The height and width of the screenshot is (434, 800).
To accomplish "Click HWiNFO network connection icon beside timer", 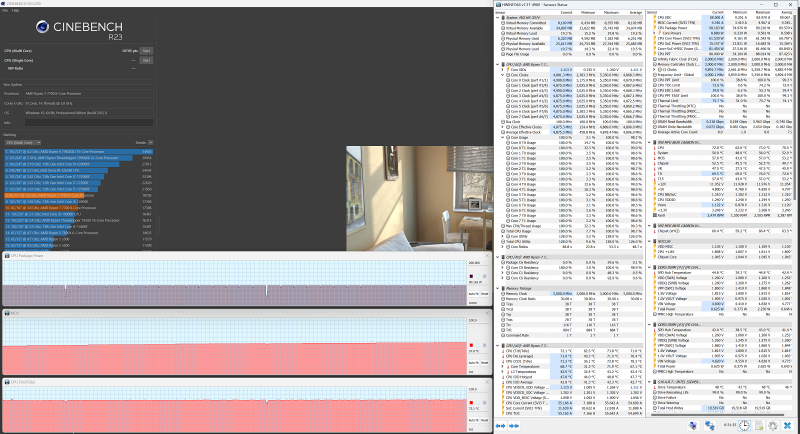I will (x=710, y=426).
